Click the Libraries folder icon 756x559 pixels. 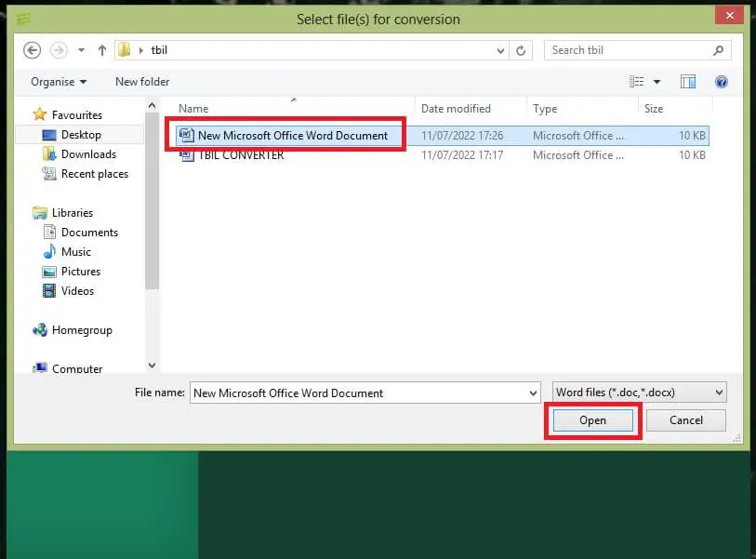(40, 213)
